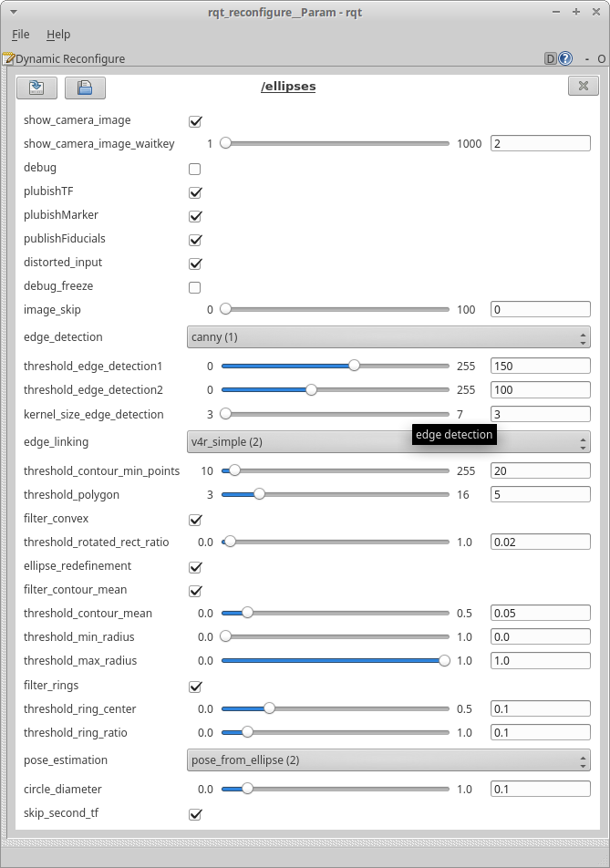Click the Dynamic Reconfigure notepad icon

point(8,58)
